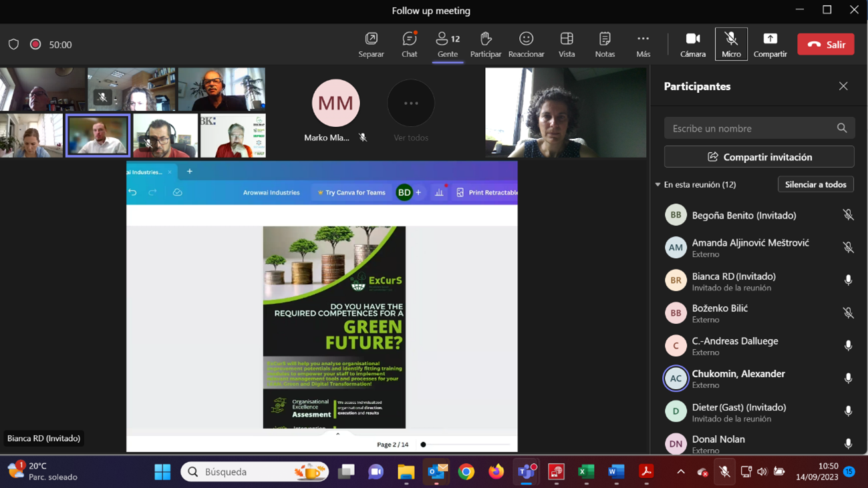Launch Firefox from the taskbar
Viewport: 868px width, 488px height.
coord(496,472)
